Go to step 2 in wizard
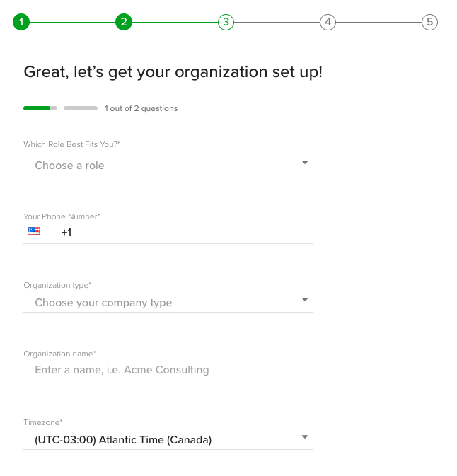The height and width of the screenshot is (476, 457). [124, 22]
